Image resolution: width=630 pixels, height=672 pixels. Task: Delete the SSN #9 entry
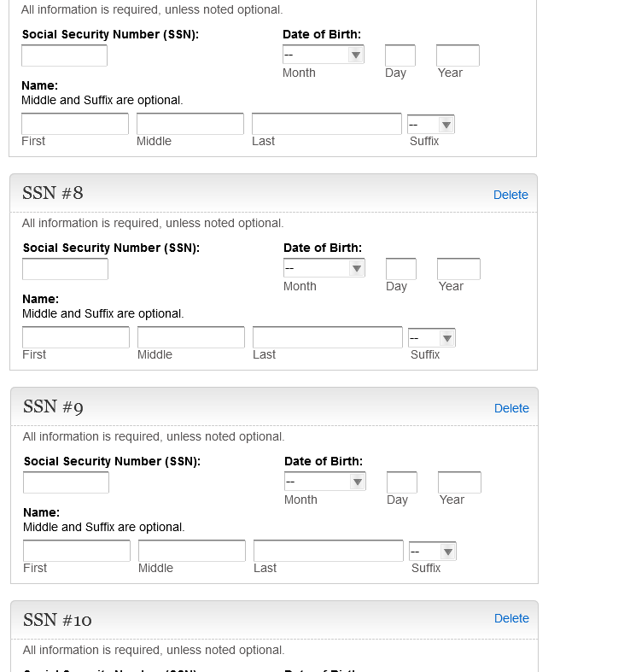tap(511, 408)
